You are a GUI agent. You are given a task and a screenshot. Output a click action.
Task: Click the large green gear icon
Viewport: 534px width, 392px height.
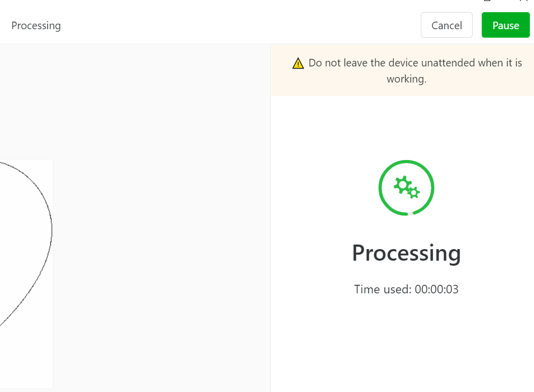click(x=403, y=185)
